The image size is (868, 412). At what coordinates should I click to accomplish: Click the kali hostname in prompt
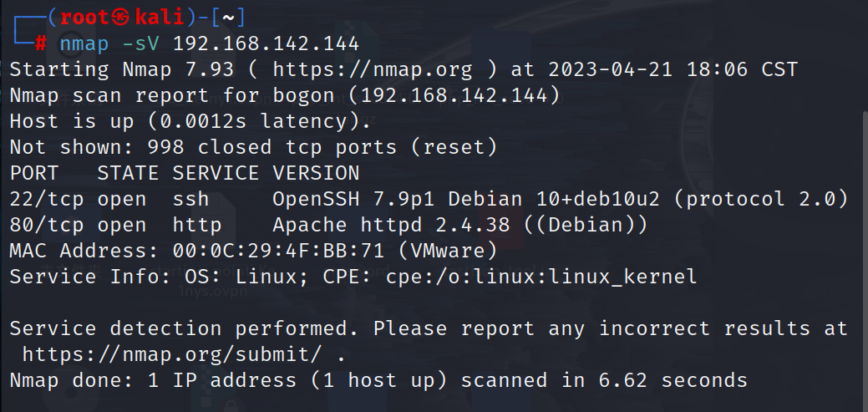tap(160, 18)
